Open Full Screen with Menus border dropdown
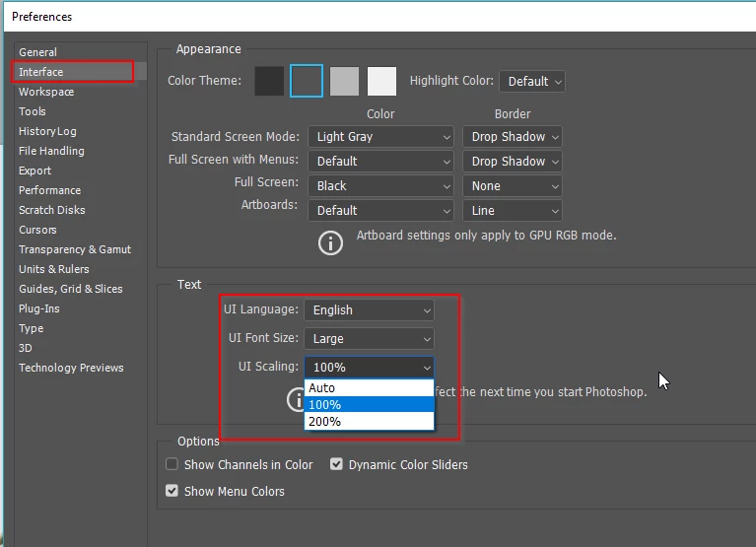756x547 pixels. tap(513, 162)
